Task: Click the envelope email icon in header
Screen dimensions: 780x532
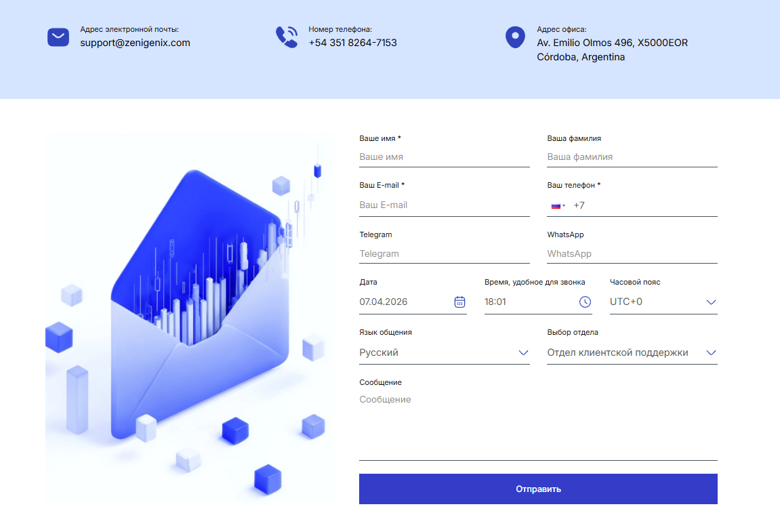Action: [58, 37]
